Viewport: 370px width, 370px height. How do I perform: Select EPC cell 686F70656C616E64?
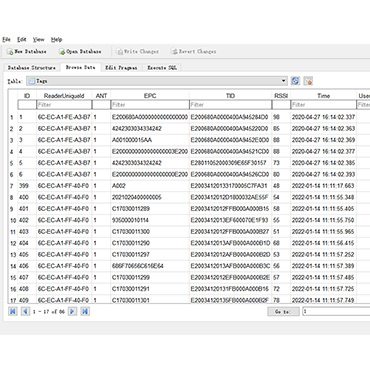[x=150, y=266]
